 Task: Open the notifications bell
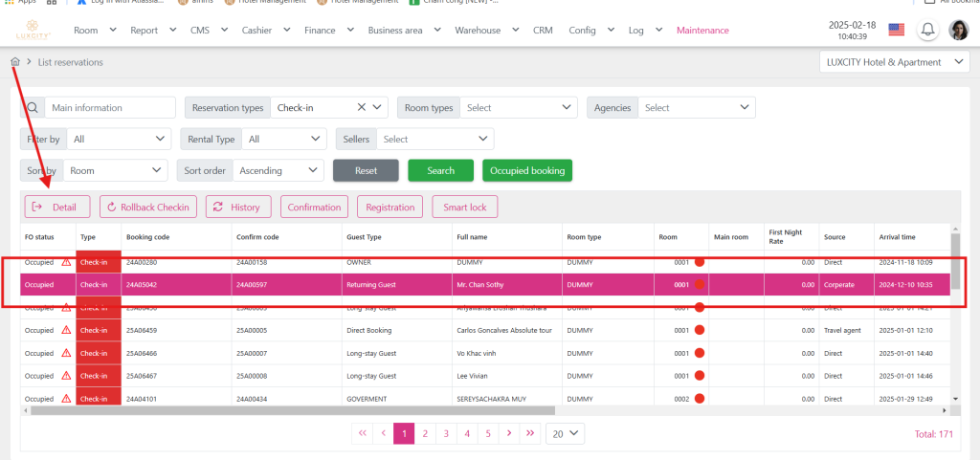[926, 31]
